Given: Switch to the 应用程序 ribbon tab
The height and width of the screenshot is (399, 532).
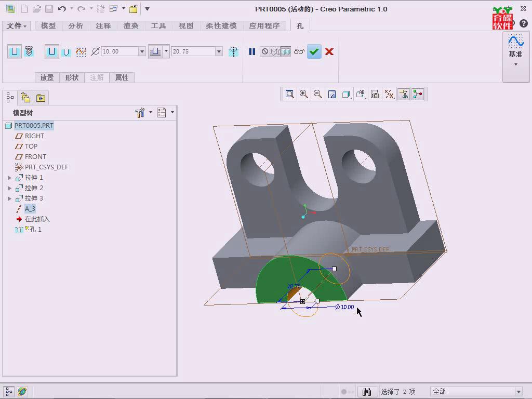Looking at the screenshot, I should pos(264,26).
